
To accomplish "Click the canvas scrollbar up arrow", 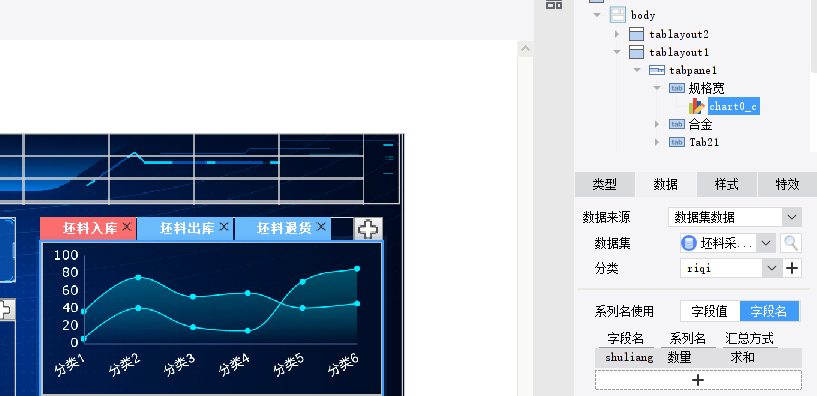I will pyautogui.click(x=525, y=49).
